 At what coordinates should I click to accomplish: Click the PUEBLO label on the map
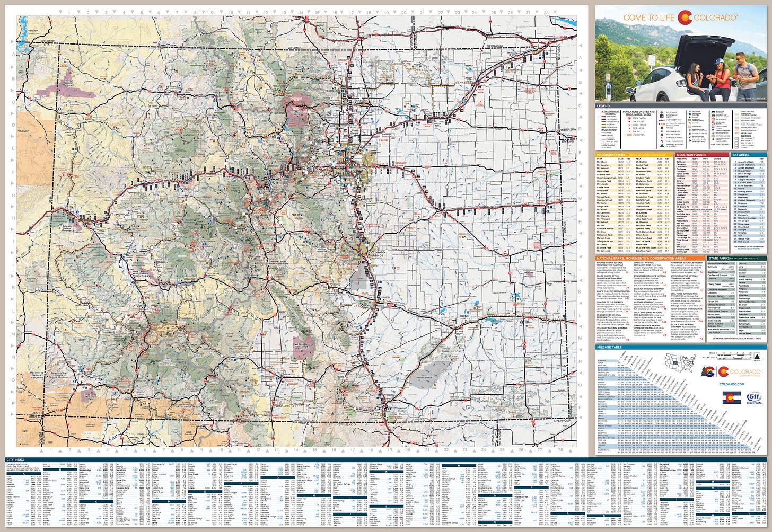pyautogui.click(x=388, y=297)
